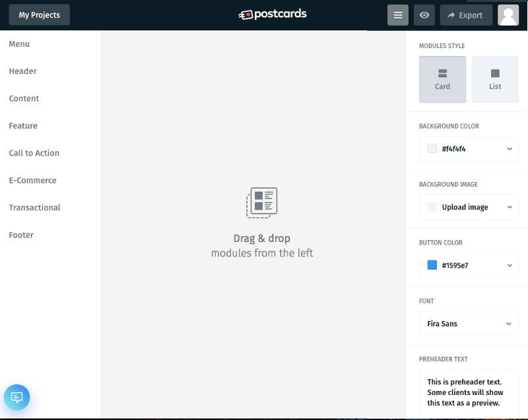Open the Fira Sans font dropdown

click(x=469, y=324)
